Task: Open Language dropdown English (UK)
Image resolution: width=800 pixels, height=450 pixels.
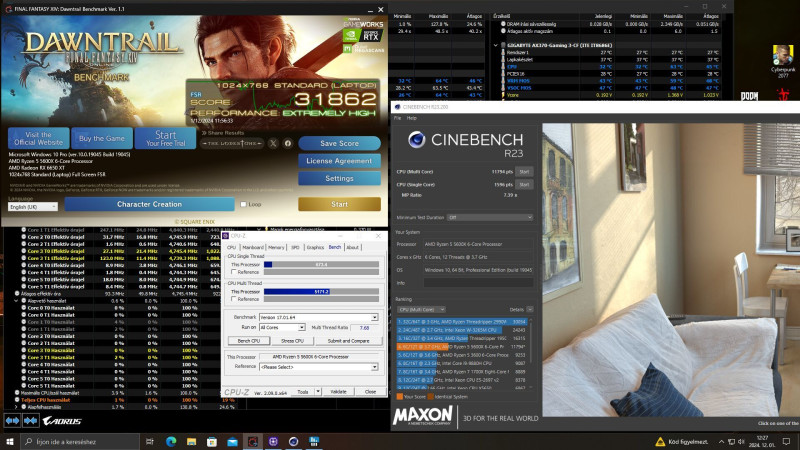Action: (33, 207)
